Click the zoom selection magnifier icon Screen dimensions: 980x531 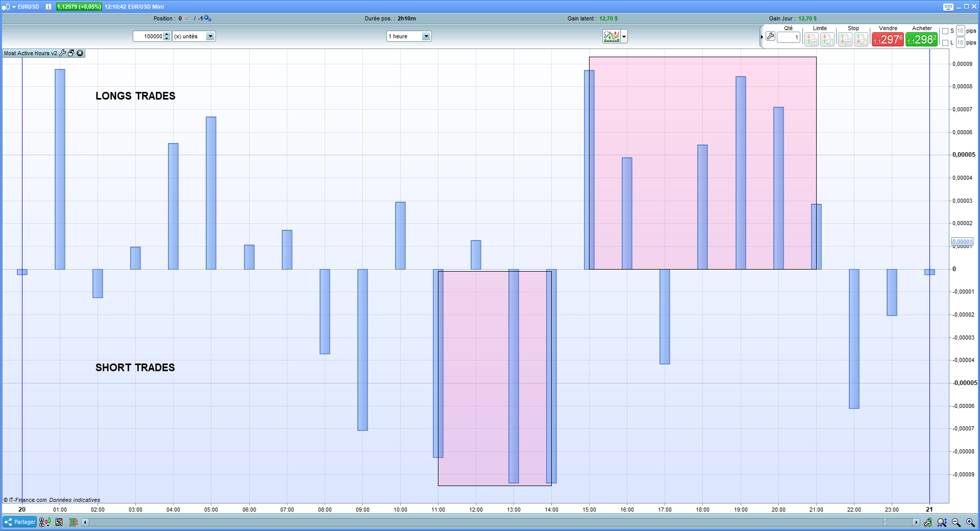tap(942, 522)
